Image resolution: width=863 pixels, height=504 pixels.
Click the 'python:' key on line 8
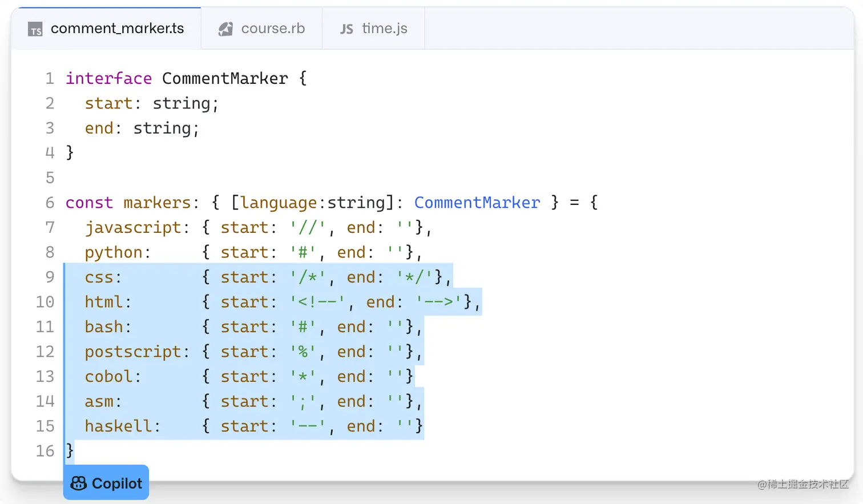[118, 253]
